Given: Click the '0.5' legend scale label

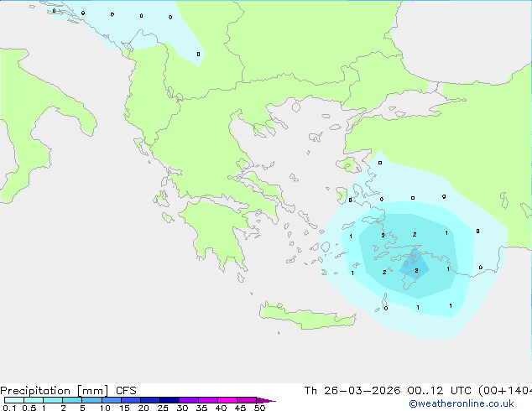Looking at the screenshot, I should pyautogui.click(x=29, y=408).
